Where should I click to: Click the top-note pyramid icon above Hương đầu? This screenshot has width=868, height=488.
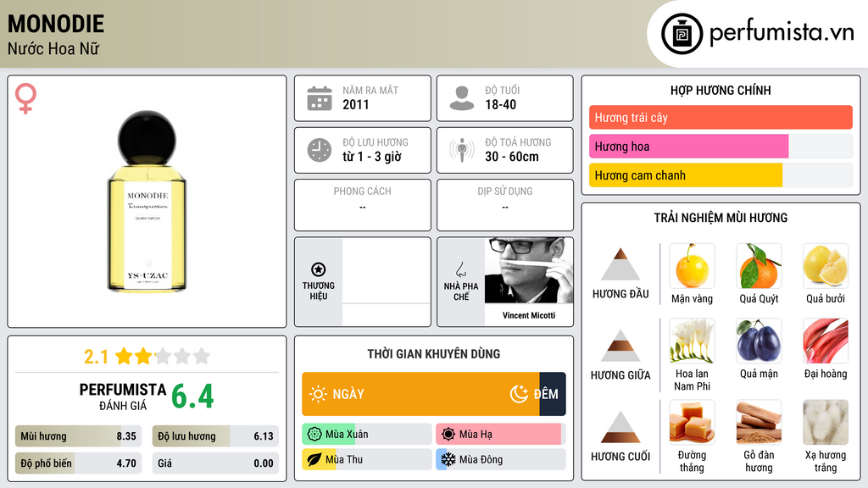pos(620,264)
